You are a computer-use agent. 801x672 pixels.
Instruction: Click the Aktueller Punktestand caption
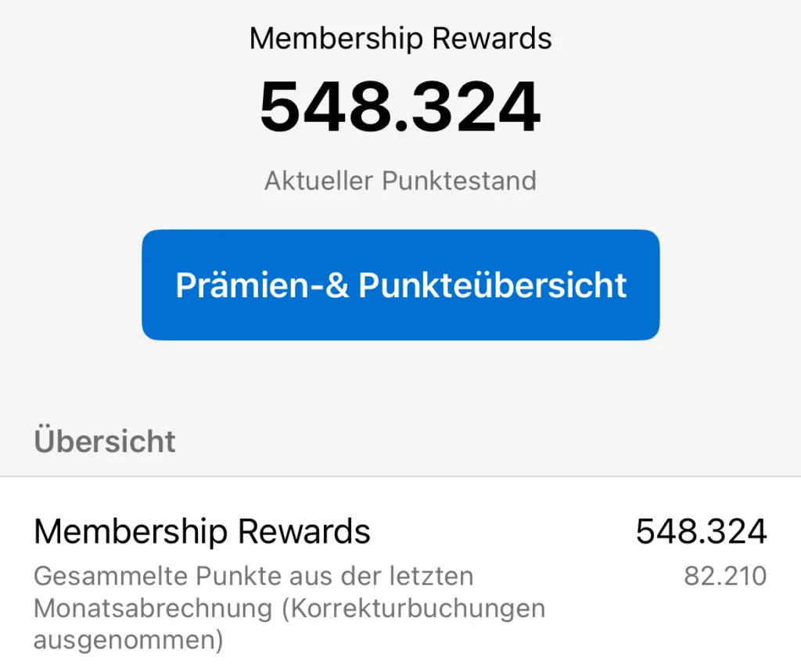[x=400, y=181]
